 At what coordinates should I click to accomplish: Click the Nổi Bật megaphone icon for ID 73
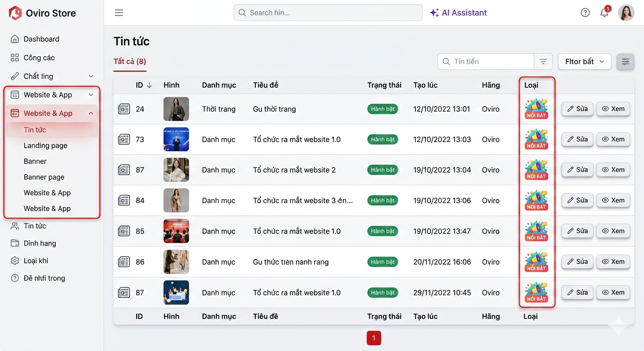pos(536,139)
